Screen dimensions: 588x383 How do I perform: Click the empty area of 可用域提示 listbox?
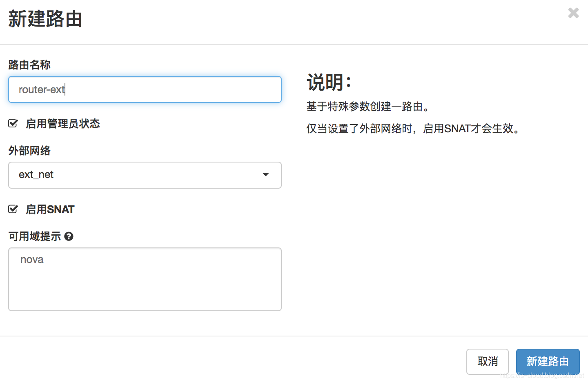145,290
